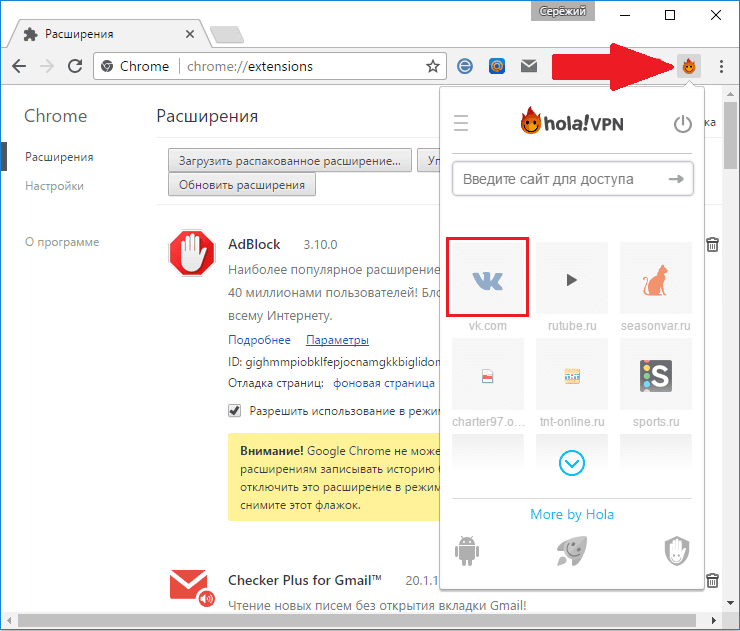Screen dimensions: 740x631
Task: Select the seasonvar.ru cat tile
Action: tap(656, 278)
